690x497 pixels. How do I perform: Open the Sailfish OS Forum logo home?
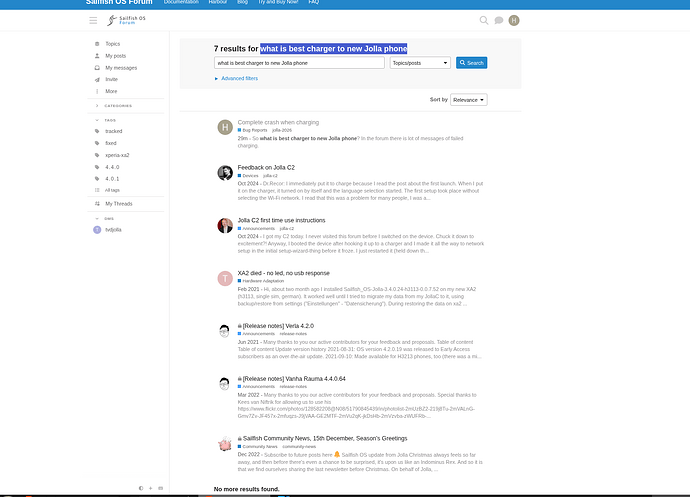coord(126,20)
